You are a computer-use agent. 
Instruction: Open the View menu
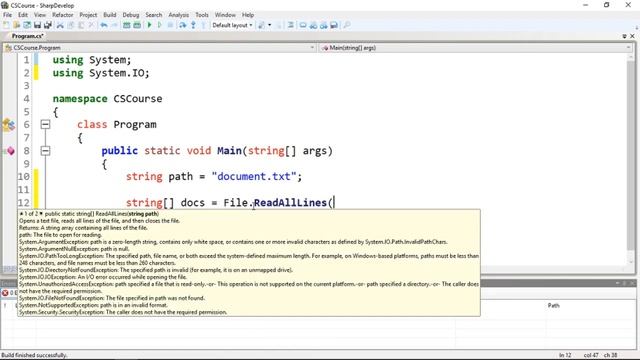tap(40, 15)
